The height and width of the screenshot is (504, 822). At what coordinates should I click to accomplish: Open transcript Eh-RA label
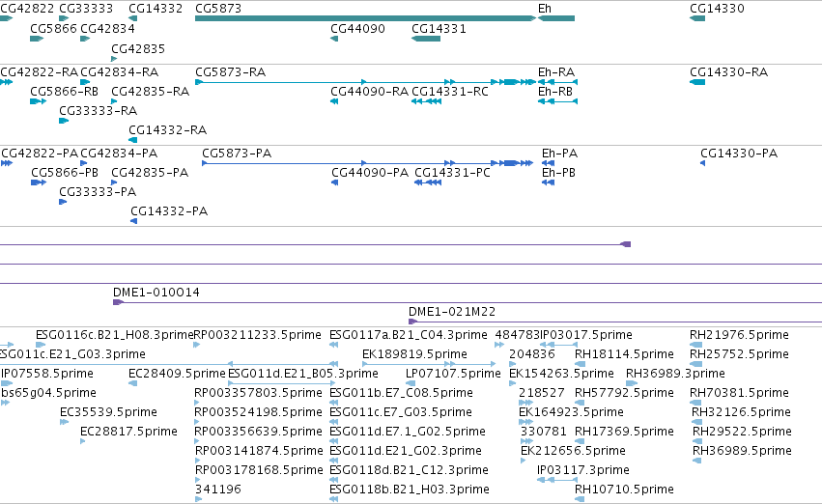click(556, 71)
